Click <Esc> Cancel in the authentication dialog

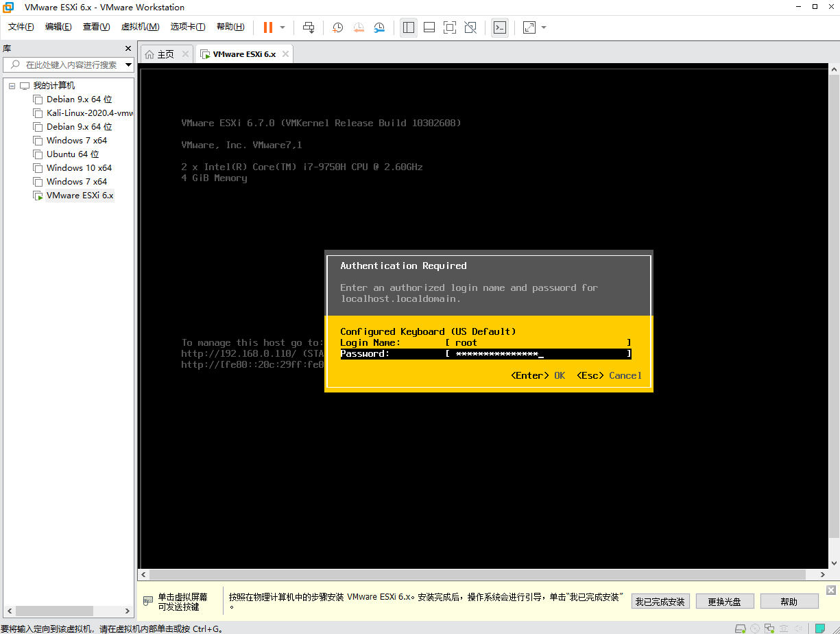pos(609,375)
